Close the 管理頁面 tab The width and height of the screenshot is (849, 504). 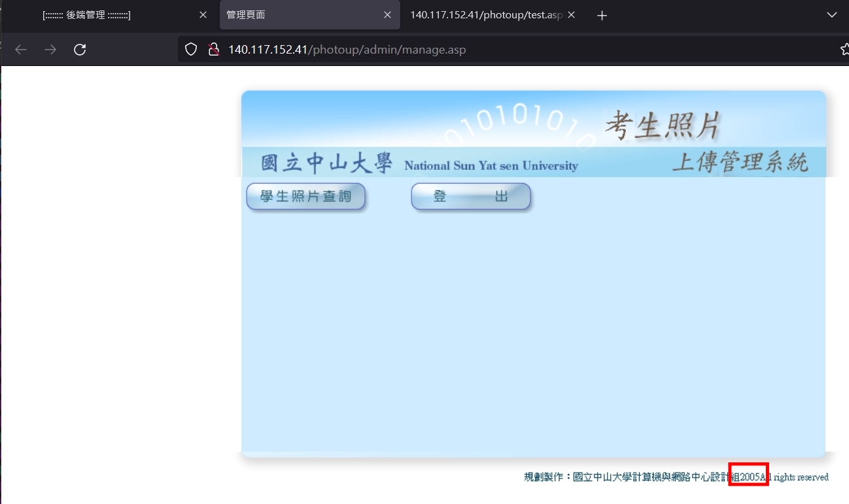tap(388, 15)
